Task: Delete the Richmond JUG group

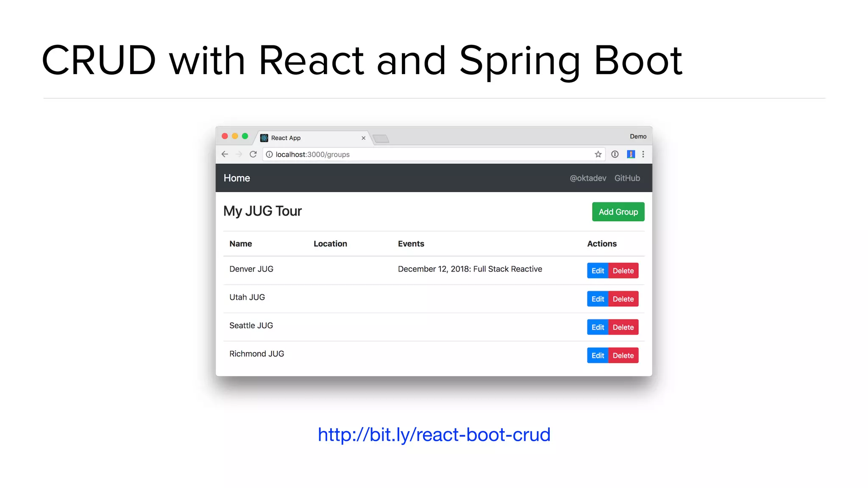Action: pos(623,355)
